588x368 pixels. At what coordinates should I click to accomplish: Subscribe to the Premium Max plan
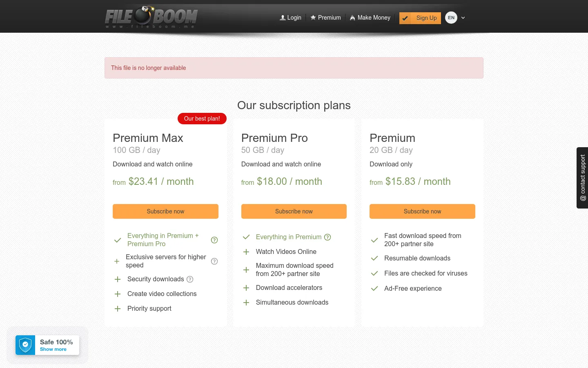point(165,211)
